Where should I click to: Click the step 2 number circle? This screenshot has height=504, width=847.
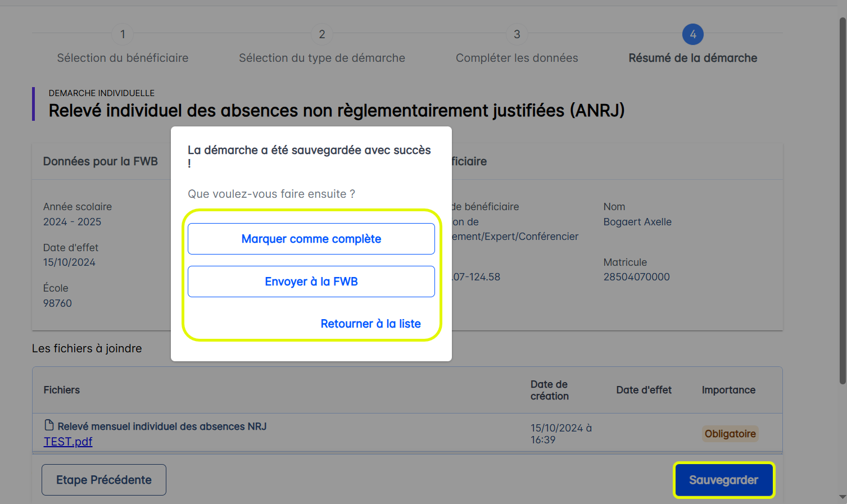[322, 34]
